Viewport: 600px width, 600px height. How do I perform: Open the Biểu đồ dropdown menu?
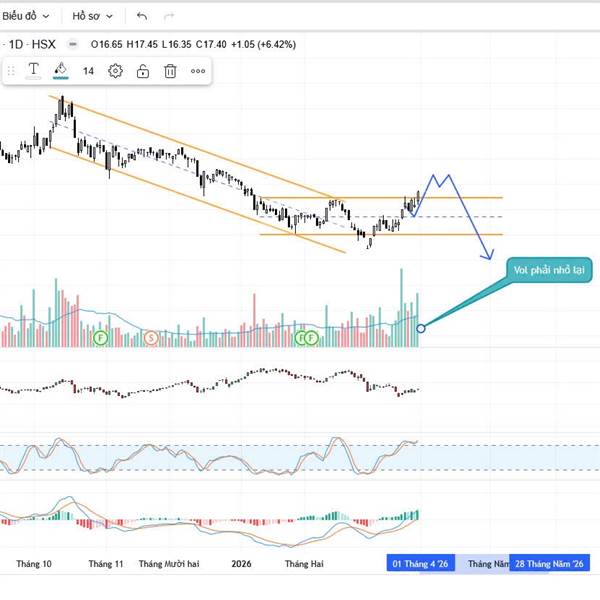[x=26, y=16]
